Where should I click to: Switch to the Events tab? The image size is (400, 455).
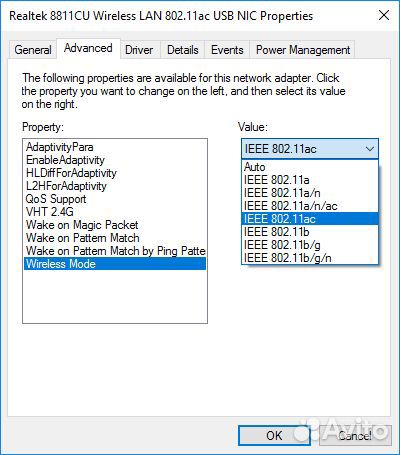(x=227, y=50)
